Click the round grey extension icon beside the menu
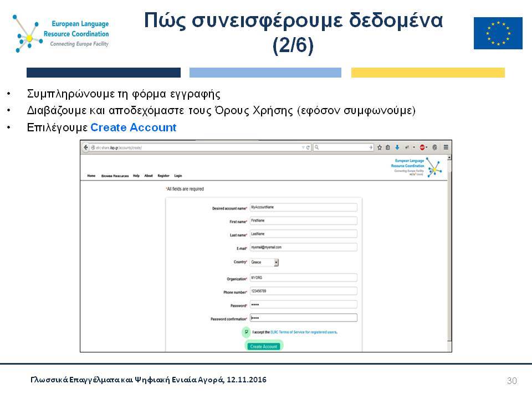The height and width of the screenshot is (399, 532). coord(434,147)
